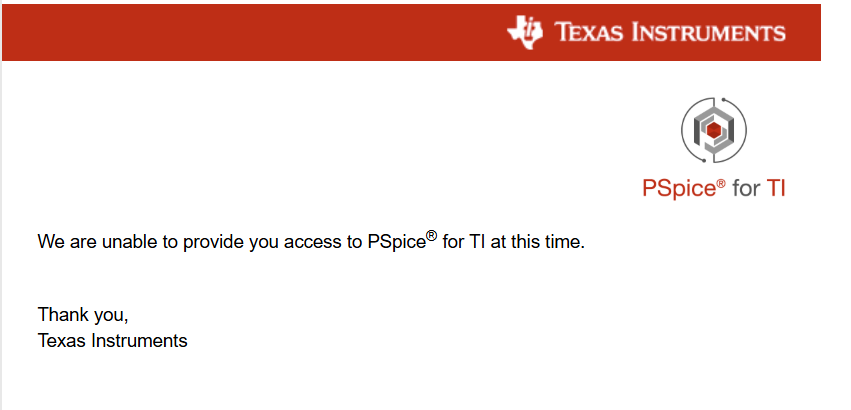This screenshot has width=851, height=410.
Task: Click the "Texas Instruments" signature text
Action: coord(112,341)
